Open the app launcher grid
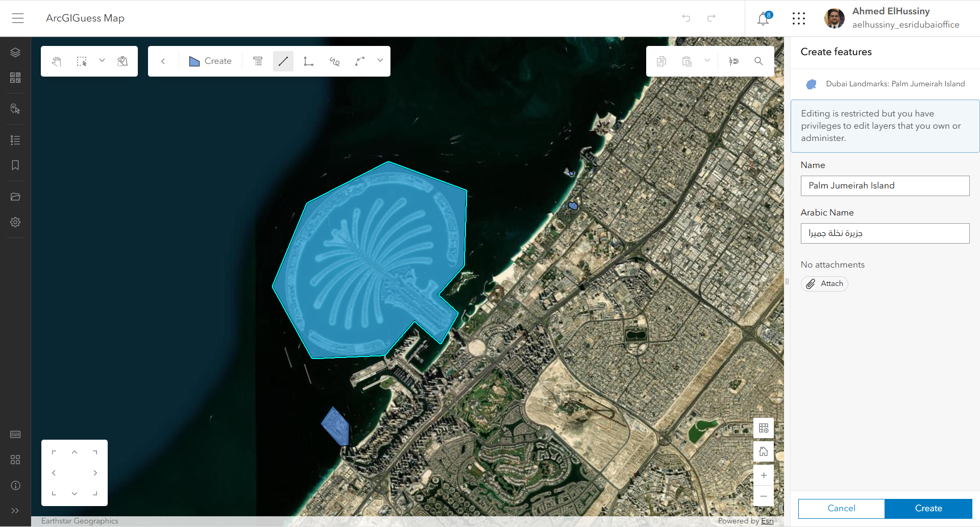This screenshot has height=527, width=980. point(799,18)
